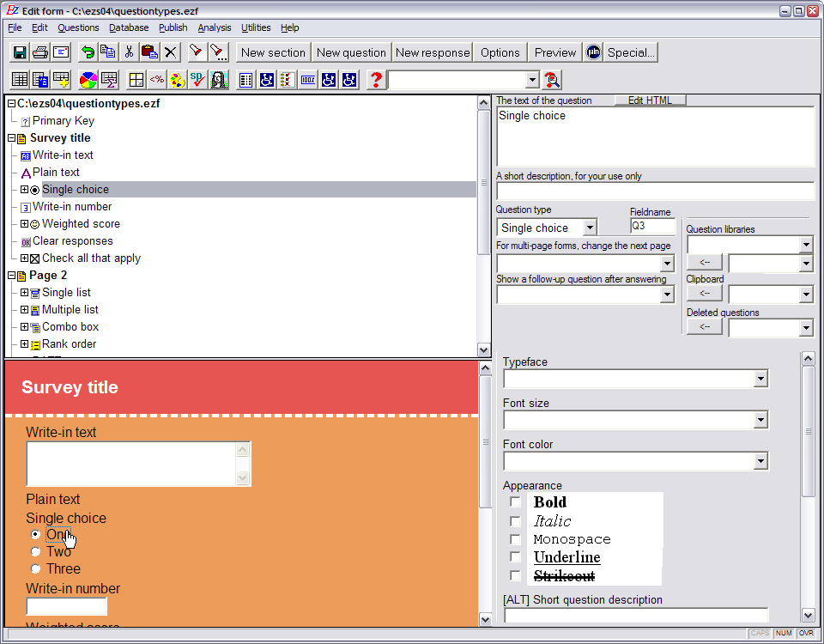The image size is (824, 644).
Task: Click the Print icon in toolbar
Action: click(40, 52)
